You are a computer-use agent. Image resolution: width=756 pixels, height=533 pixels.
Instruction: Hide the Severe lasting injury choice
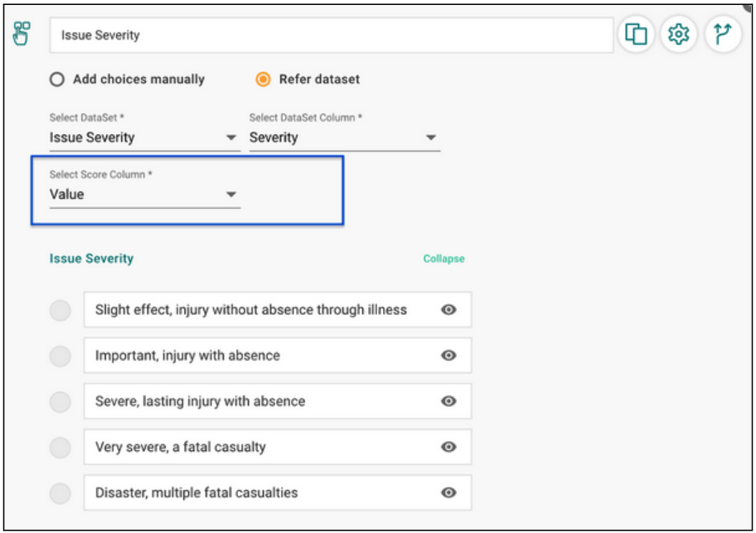(x=448, y=401)
